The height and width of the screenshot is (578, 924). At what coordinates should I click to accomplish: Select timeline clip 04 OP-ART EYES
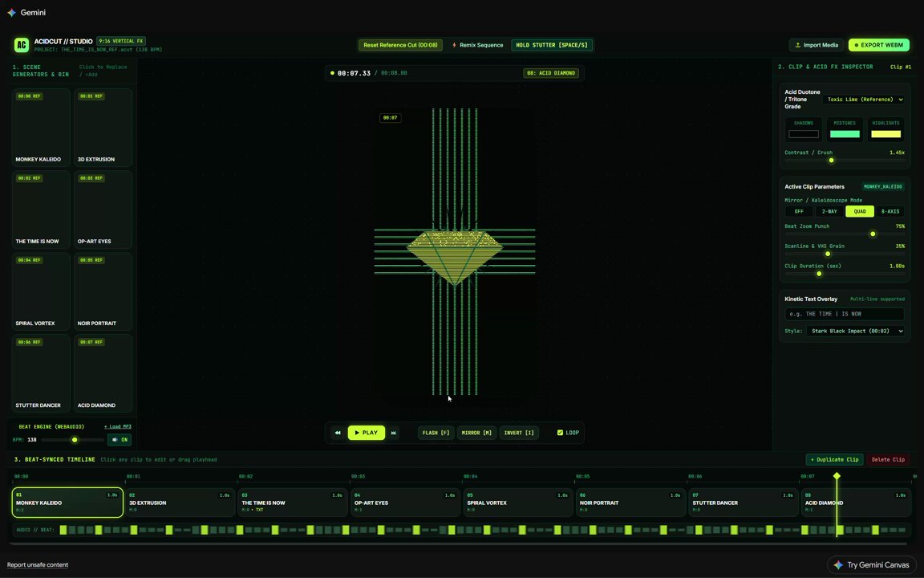pyautogui.click(x=405, y=503)
